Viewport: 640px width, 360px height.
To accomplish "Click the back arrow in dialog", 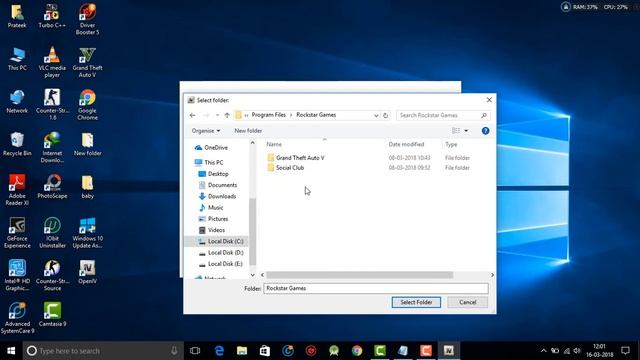I will coord(193,116).
